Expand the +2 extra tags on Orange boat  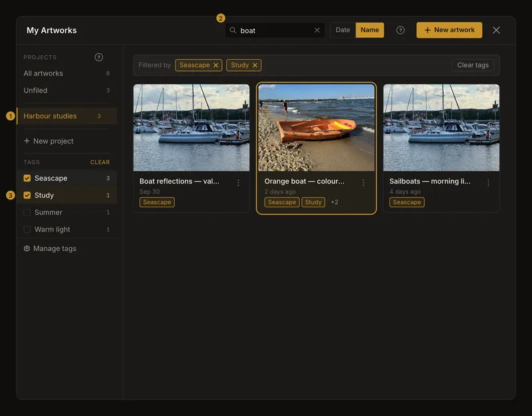[x=334, y=202]
